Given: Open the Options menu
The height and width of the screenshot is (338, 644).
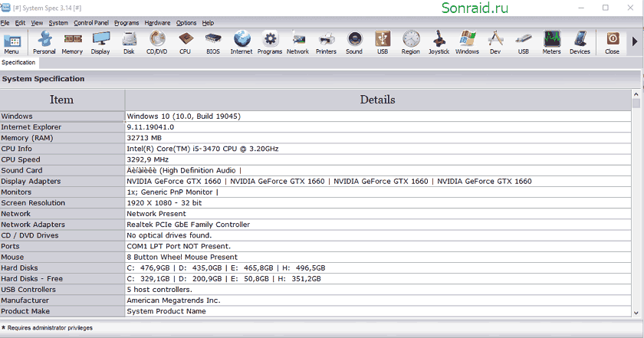Looking at the screenshot, I should 186,23.
